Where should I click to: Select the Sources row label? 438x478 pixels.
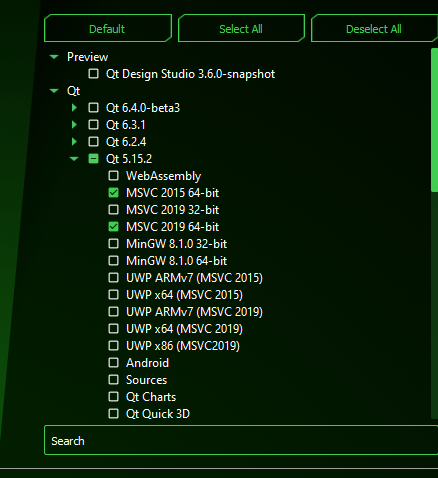(x=146, y=380)
